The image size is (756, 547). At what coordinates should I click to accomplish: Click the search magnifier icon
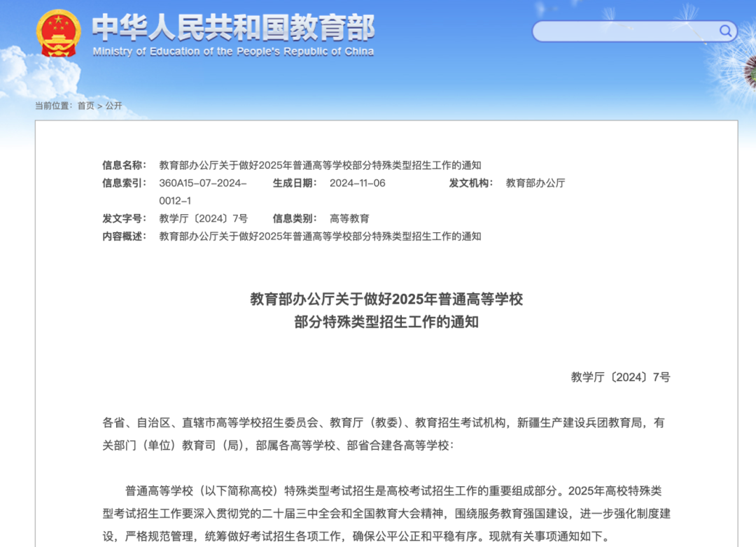click(725, 31)
